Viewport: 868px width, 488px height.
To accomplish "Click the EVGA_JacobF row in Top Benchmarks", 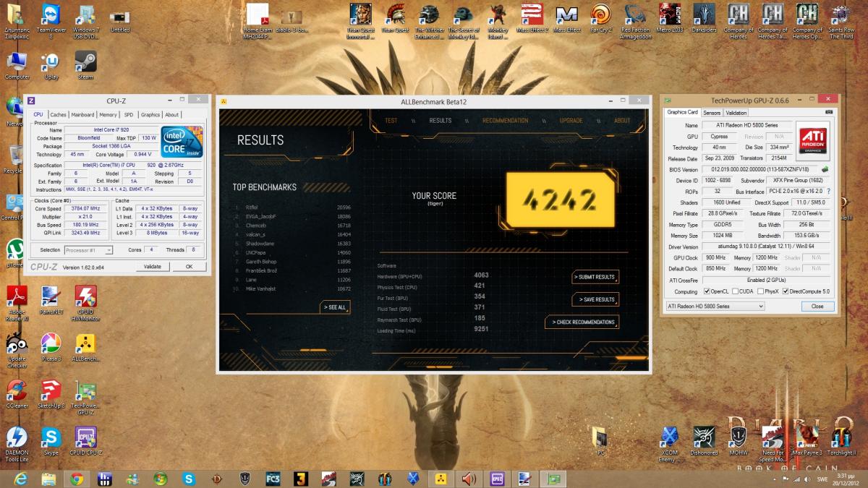I will (292, 216).
